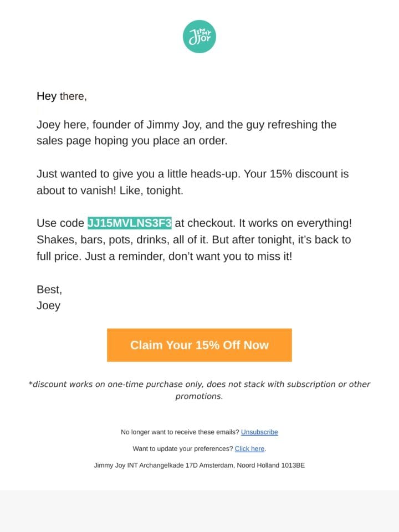The image size is (399, 532).
Task: Click the words 'Use code' before the coupon
Action: pos(60,223)
